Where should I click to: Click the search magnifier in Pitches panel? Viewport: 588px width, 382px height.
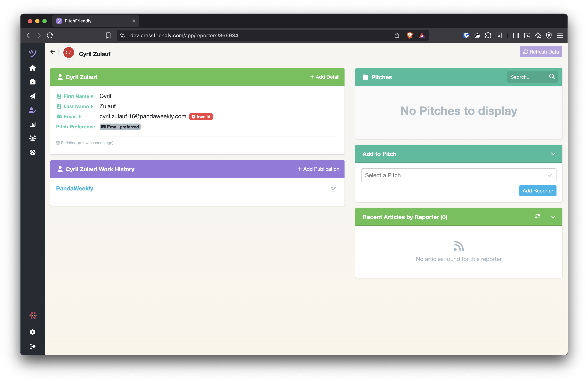(552, 77)
